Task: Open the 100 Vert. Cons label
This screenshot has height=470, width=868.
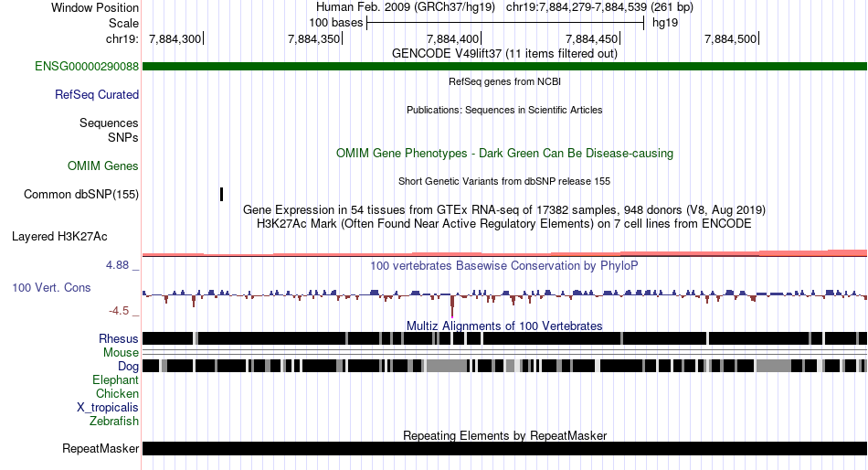Action: pyautogui.click(x=51, y=288)
